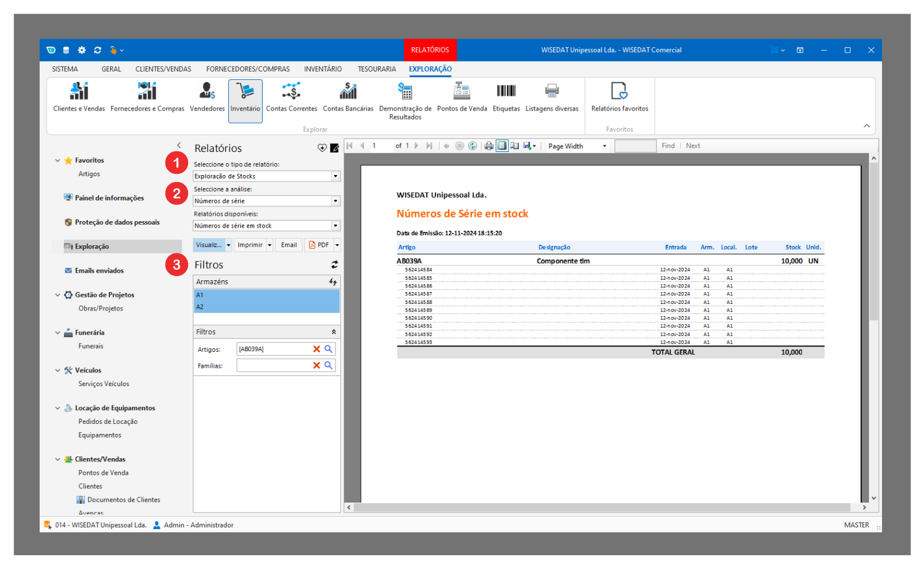The width and height of the screenshot is (924, 567).
Task: Select Pontos de Venda in ribbon
Action: (x=461, y=97)
